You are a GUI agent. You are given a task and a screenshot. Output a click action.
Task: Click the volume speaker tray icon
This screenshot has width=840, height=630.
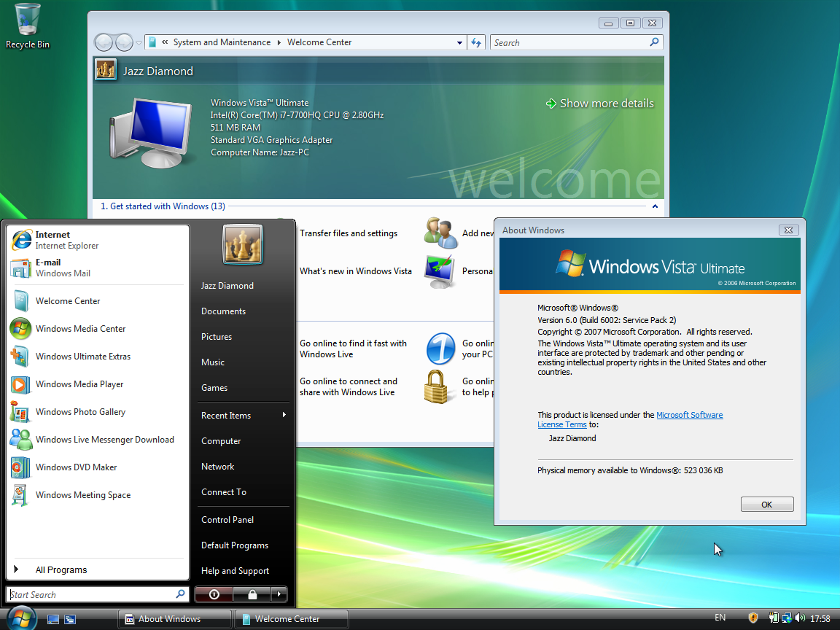click(800, 618)
